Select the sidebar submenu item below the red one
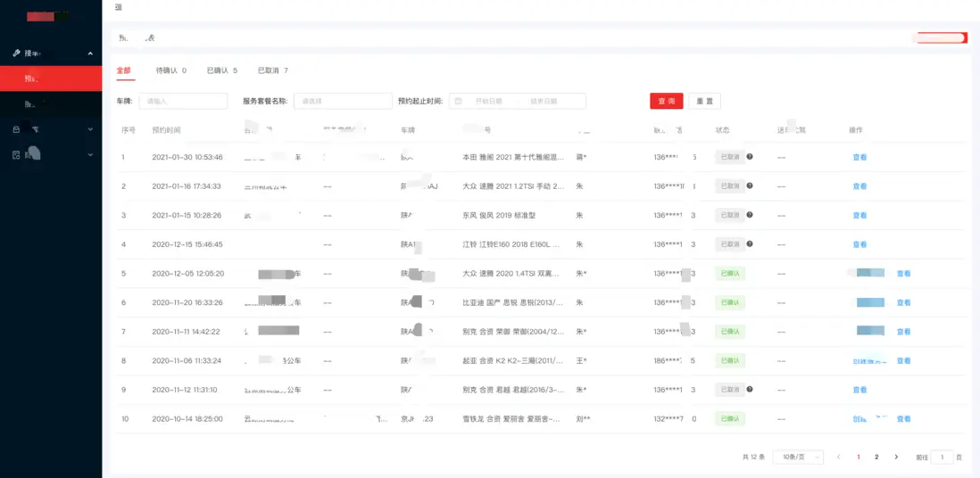The height and width of the screenshot is (478, 980). pos(51,103)
